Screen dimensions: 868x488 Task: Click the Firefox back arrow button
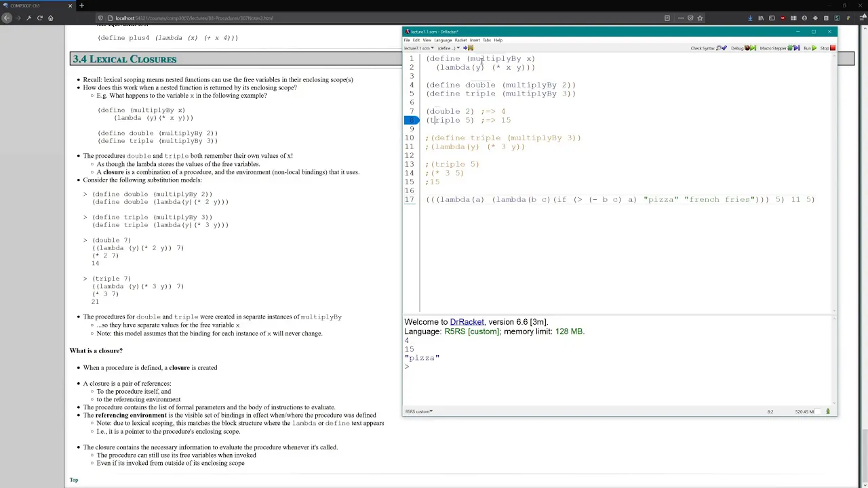(7, 18)
